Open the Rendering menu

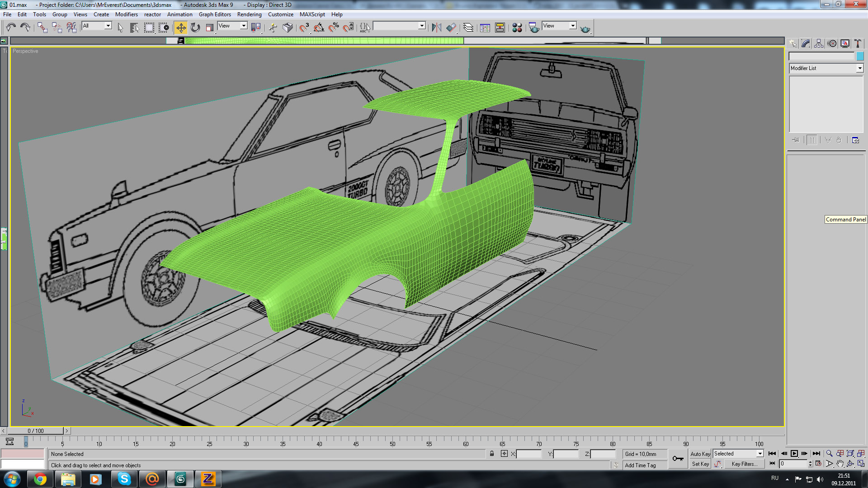[249, 14]
